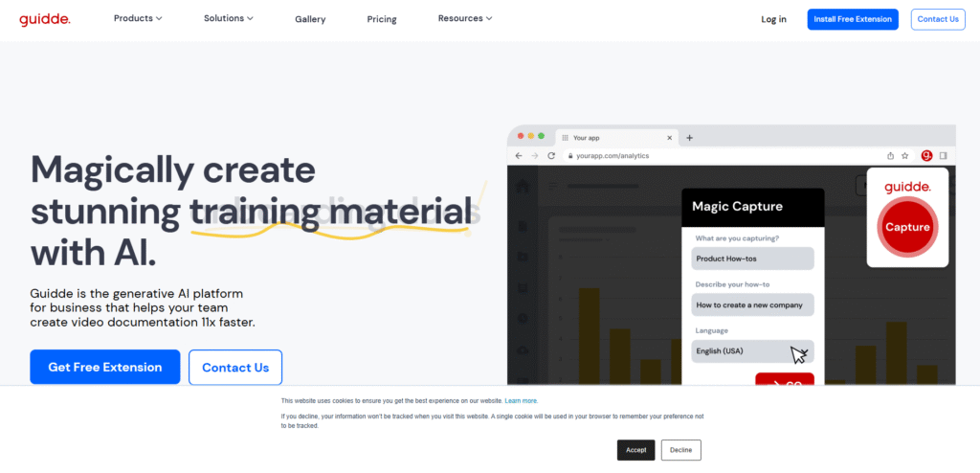The image size is (980, 473).
Task: Click the bookmark star in mock browser
Action: 905,155
